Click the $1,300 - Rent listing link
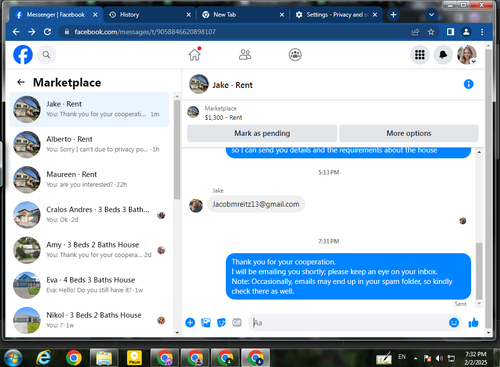This screenshot has height=367, width=500. (x=223, y=118)
